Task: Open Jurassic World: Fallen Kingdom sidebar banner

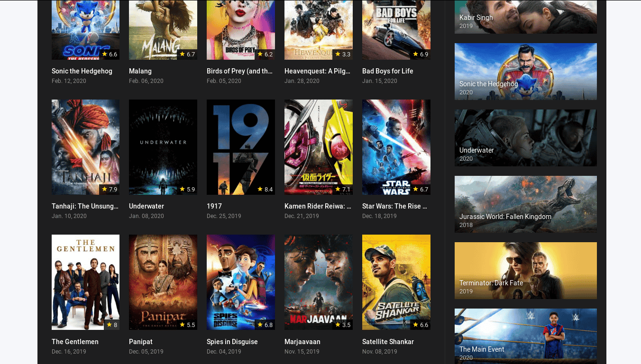Action: click(x=526, y=204)
